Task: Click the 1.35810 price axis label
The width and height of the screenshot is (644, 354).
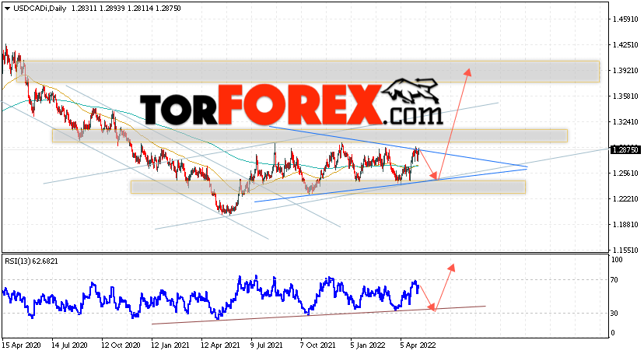Action: coord(625,96)
